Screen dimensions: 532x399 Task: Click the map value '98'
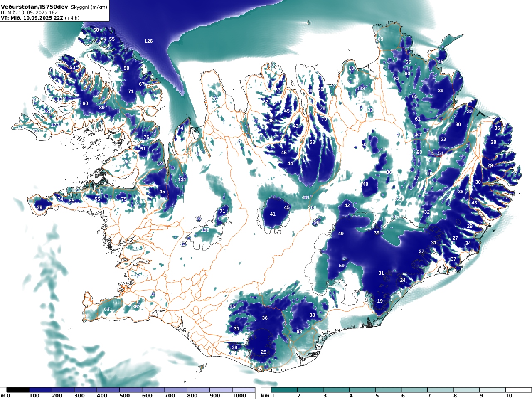317,222
